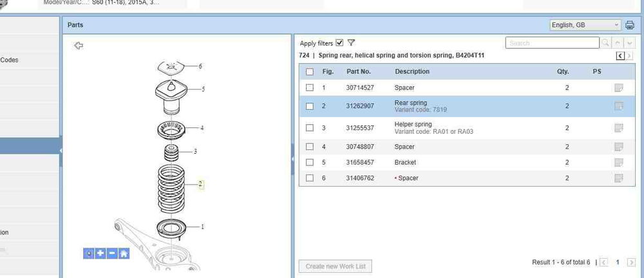This screenshot has width=644, height=278.
Task: Click the filter funnel icon
Action: pyautogui.click(x=351, y=43)
